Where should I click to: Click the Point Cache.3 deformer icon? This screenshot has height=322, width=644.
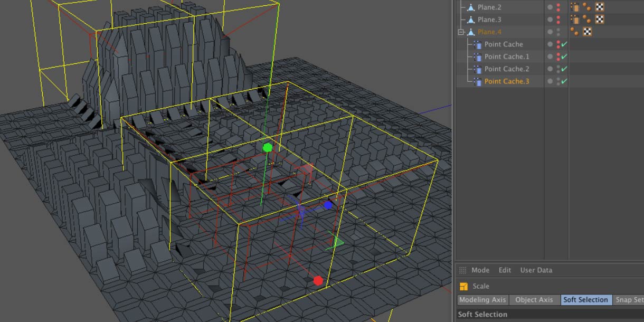pyautogui.click(x=477, y=81)
